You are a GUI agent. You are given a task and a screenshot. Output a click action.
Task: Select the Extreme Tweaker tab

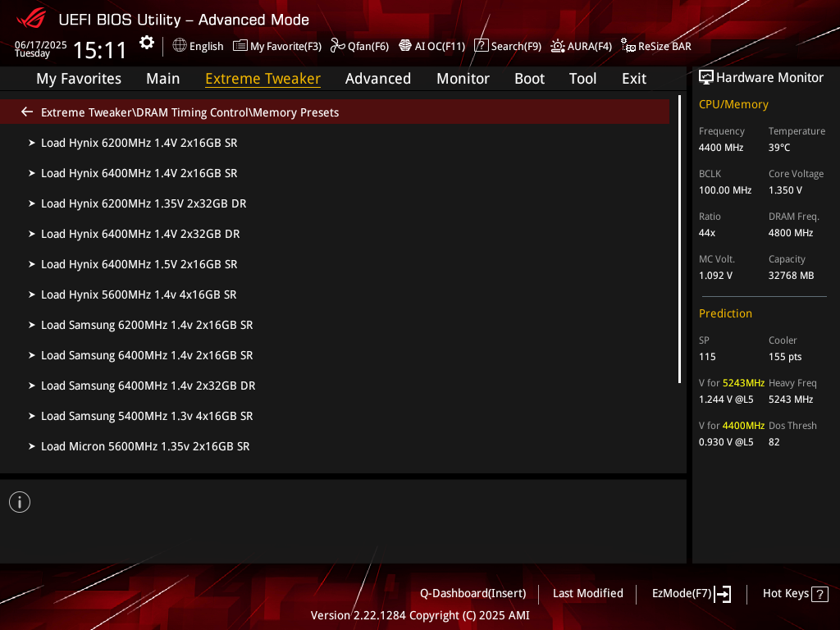pyautogui.click(x=263, y=79)
